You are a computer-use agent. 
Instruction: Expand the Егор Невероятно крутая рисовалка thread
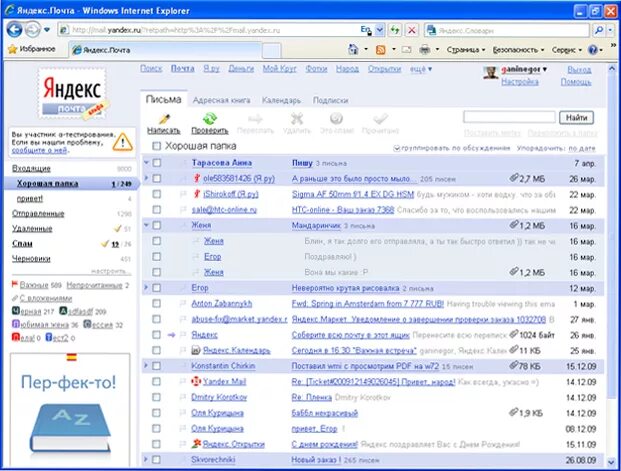point(146,288)
